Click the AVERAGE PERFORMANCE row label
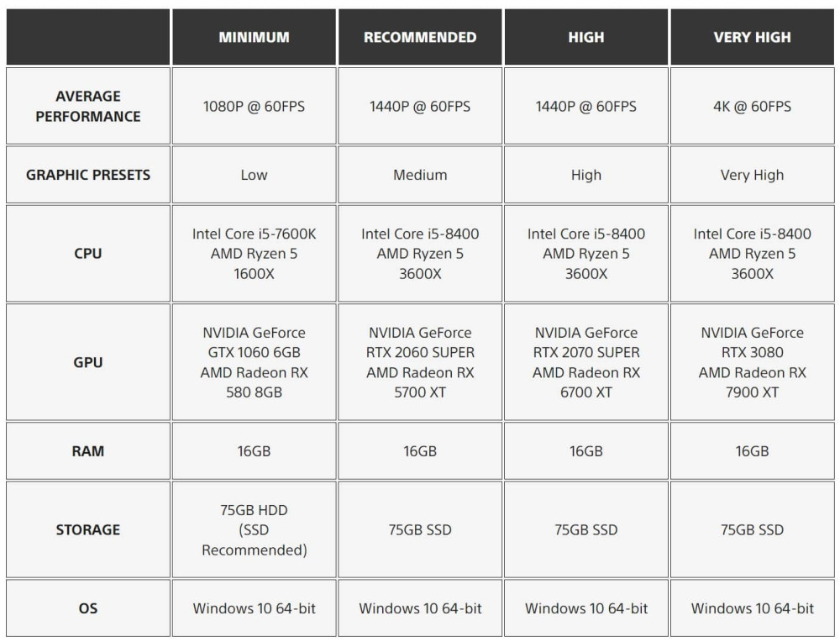The height and width of the screenshot is (642, 840). coord(88,106)
